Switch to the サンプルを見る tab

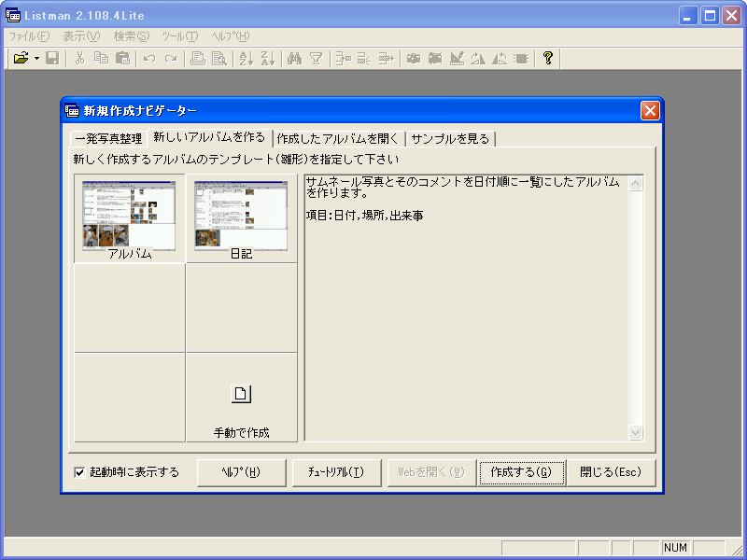click(450, 139)
